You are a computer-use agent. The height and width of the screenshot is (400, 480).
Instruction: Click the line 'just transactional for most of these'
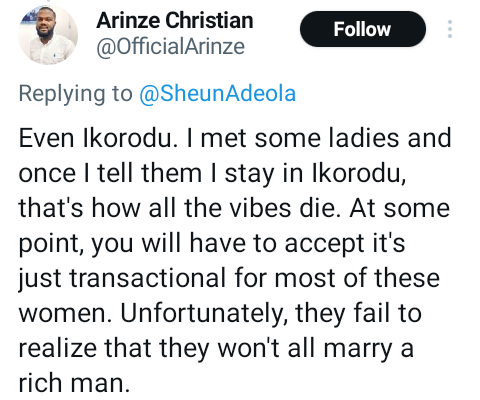pyautogui.click(x=229, y=279)
